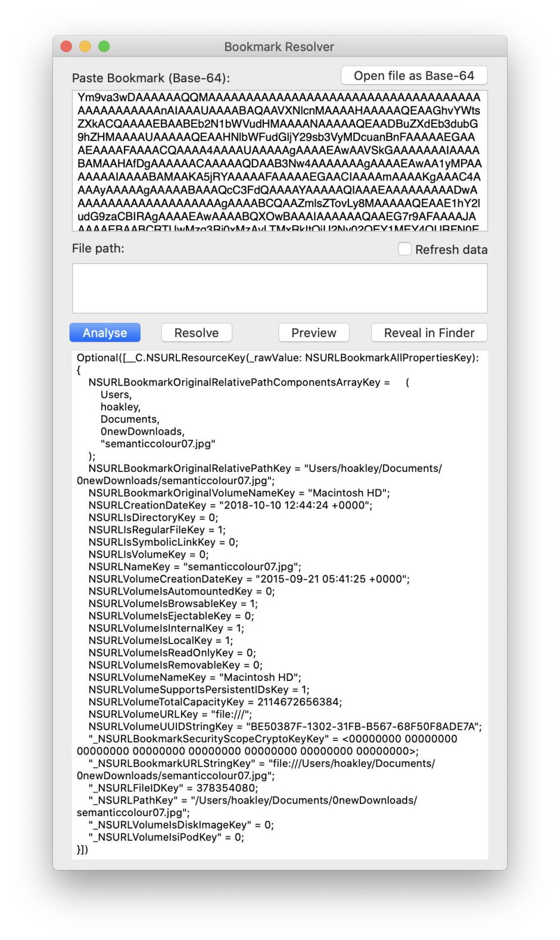Open the bookmark target with Preview button
The width and height of the screenshot is (560, 940).
(x=313, y=333)
